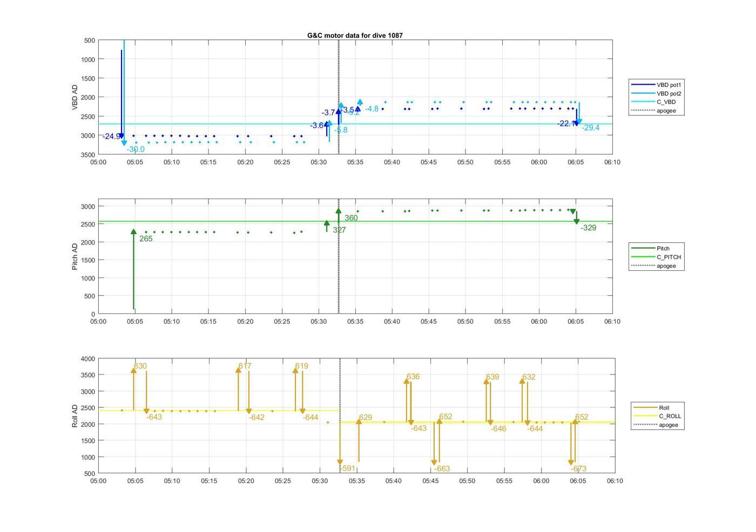Viewport: 756px width, 532px height.
Task: Click the "-30.0" VBD data label
Action: [x=136, y=149]
